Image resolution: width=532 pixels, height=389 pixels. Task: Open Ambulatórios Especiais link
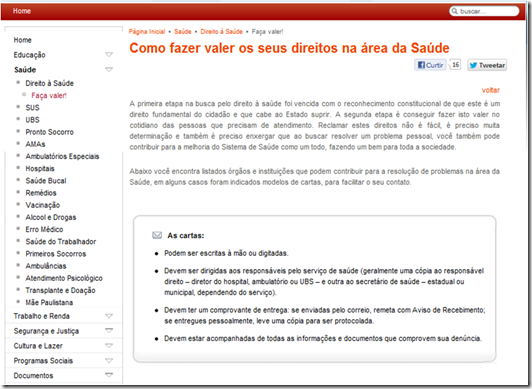click(x=62, y=156)
